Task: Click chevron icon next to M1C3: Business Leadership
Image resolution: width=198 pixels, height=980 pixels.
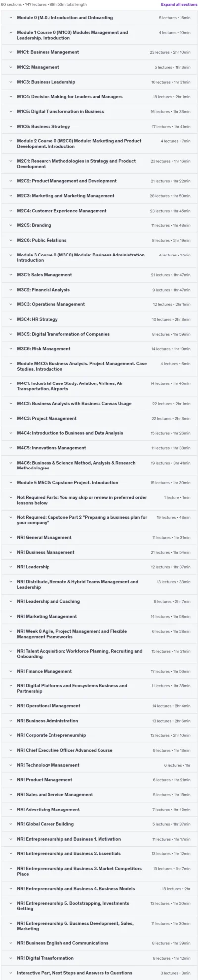Action: [10, 82]
